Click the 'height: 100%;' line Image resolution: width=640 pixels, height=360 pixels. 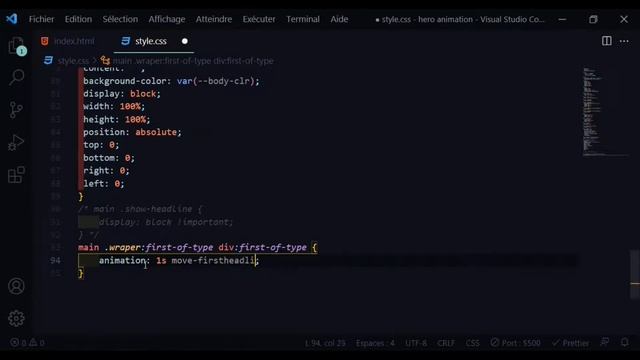coord(117,119)
